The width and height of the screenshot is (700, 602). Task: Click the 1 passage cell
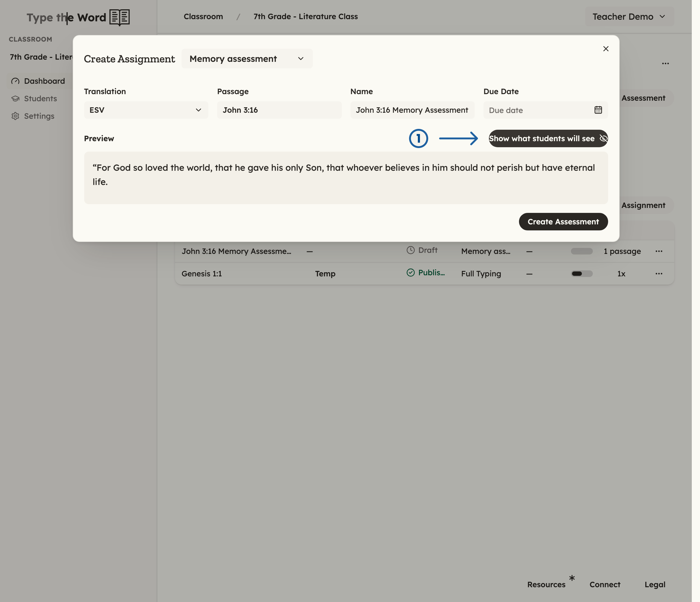click(622, 251)
